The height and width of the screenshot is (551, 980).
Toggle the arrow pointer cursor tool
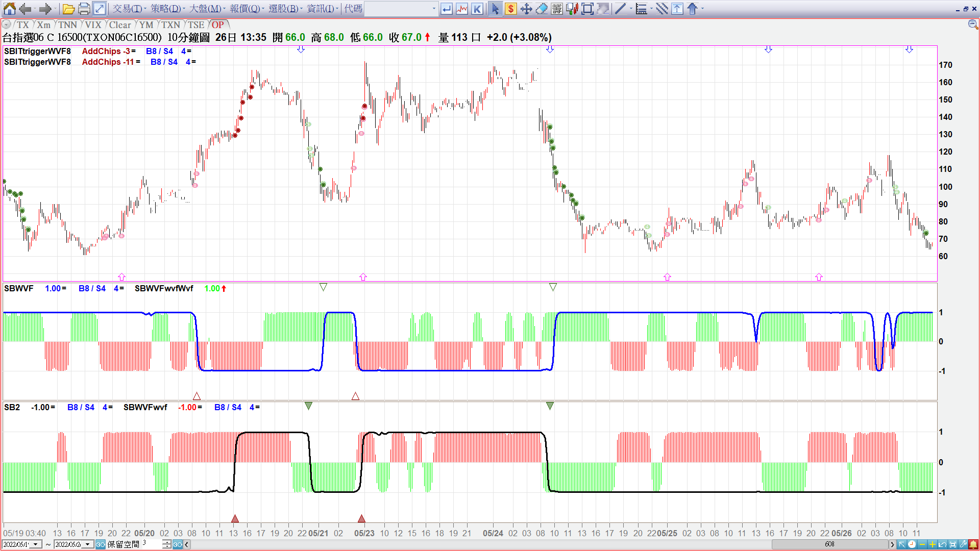(x=495, y=9)
